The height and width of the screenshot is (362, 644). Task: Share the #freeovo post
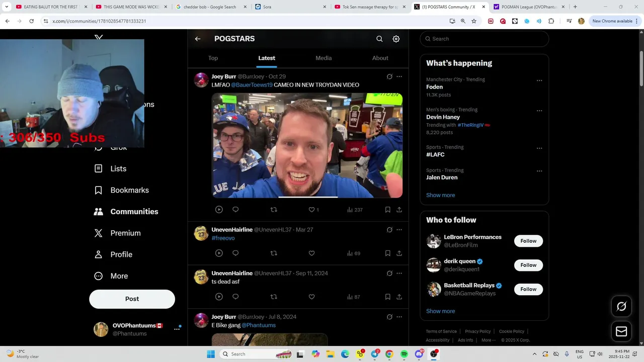click(399, 253)
